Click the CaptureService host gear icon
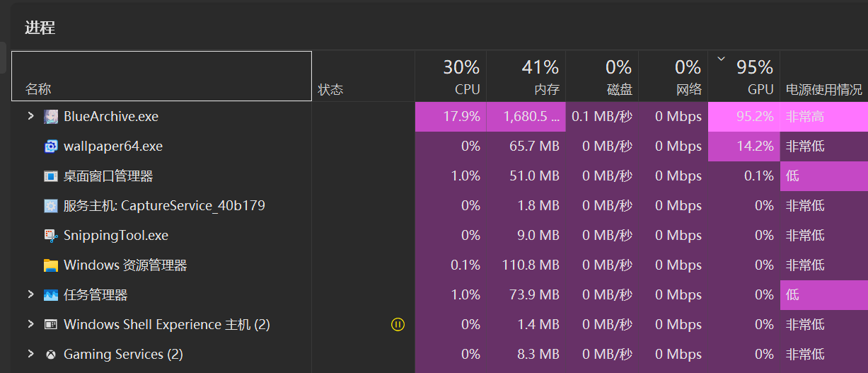This screenshot has height=373, width=868. [51, 206]
